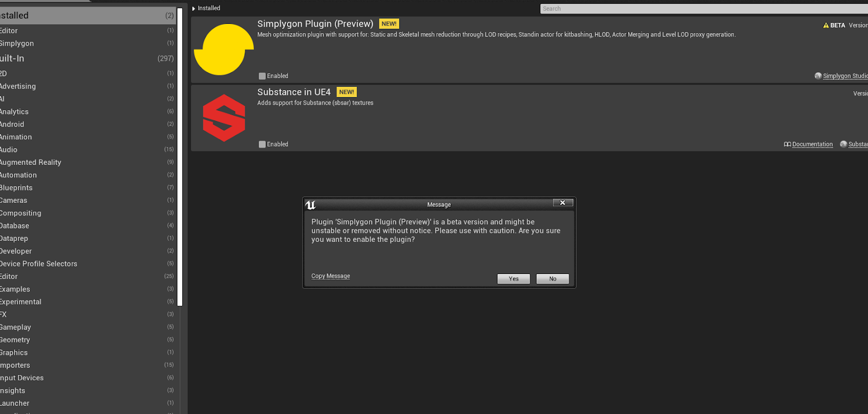Select the Blueprints category

88,188
